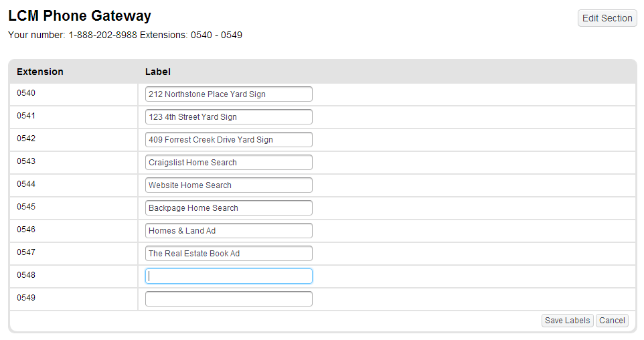Focus the 212 Northstone Place Yard Sign field

click(x=228, y=94)
